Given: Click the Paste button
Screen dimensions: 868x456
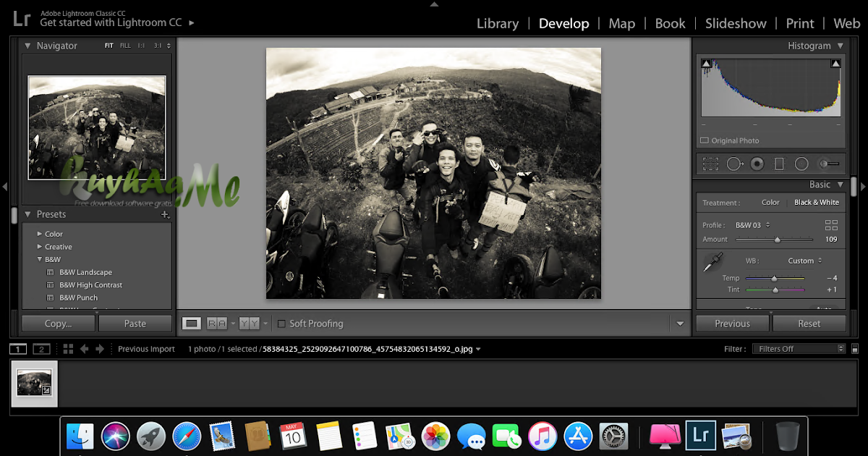Looking at the screenshot, I should pyautogui.click(x=135, y=324).
